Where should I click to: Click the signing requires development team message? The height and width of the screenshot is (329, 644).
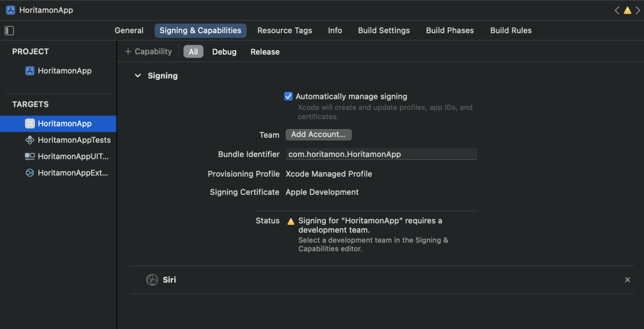tap(370, 225)
